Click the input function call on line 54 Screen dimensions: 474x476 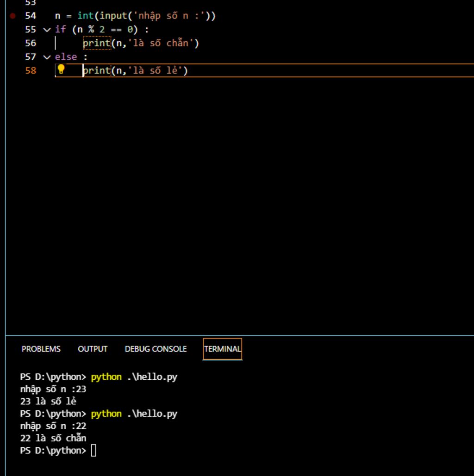113,16
